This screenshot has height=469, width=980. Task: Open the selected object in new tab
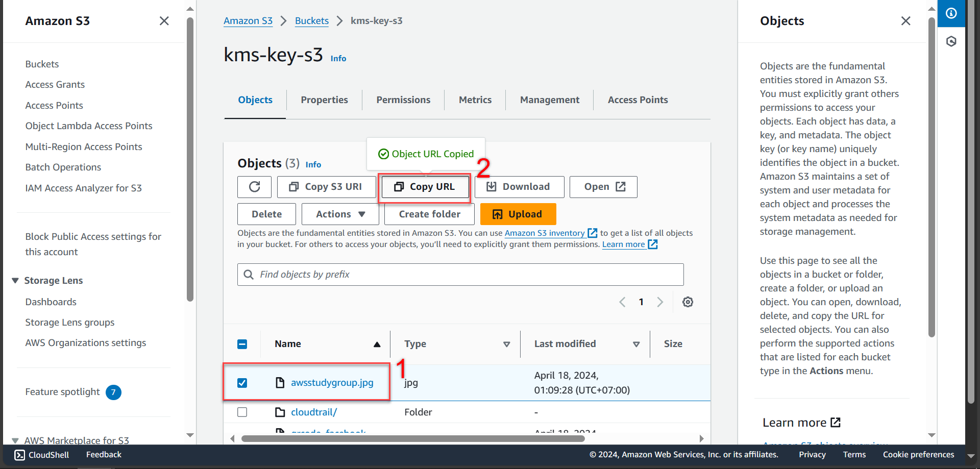tap(603, 187)
